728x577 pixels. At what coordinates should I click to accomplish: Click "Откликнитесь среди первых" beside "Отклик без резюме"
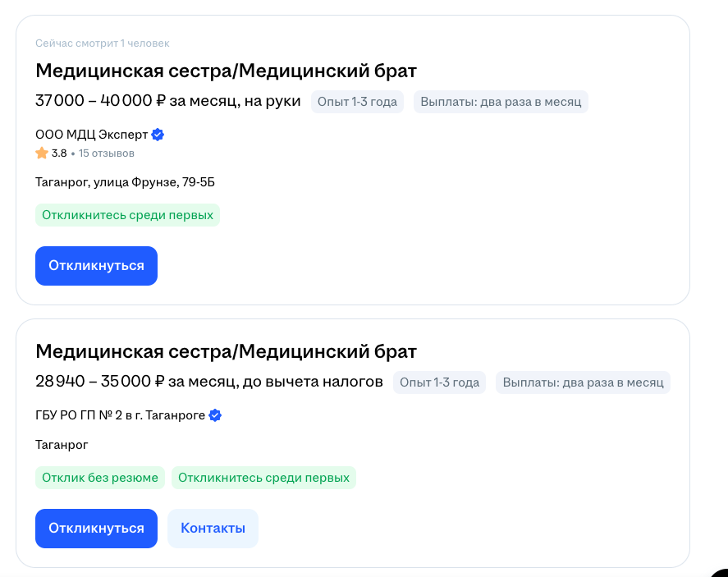(x=263, y=478)
